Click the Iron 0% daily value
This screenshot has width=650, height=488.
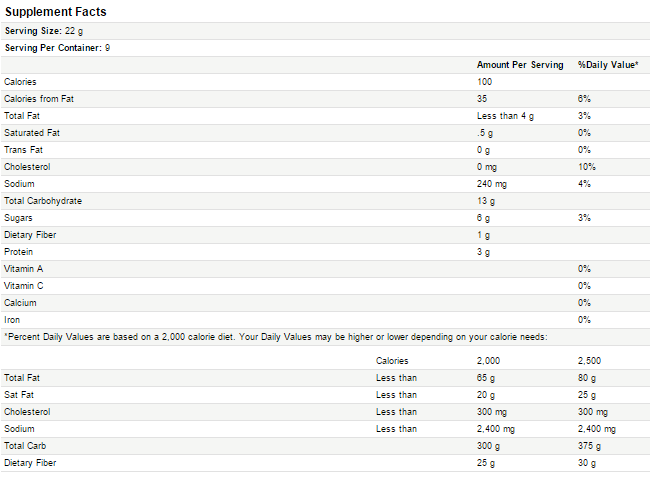[x=584, y=320]
